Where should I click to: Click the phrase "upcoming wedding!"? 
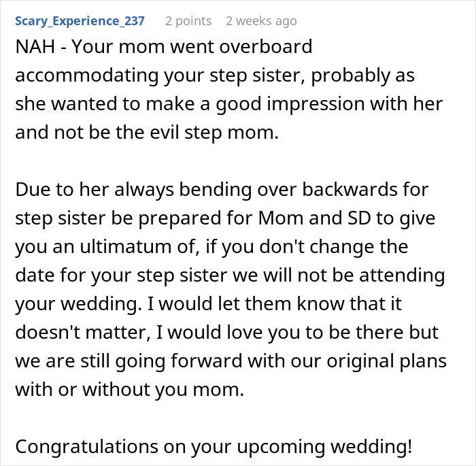coord(324,446)
